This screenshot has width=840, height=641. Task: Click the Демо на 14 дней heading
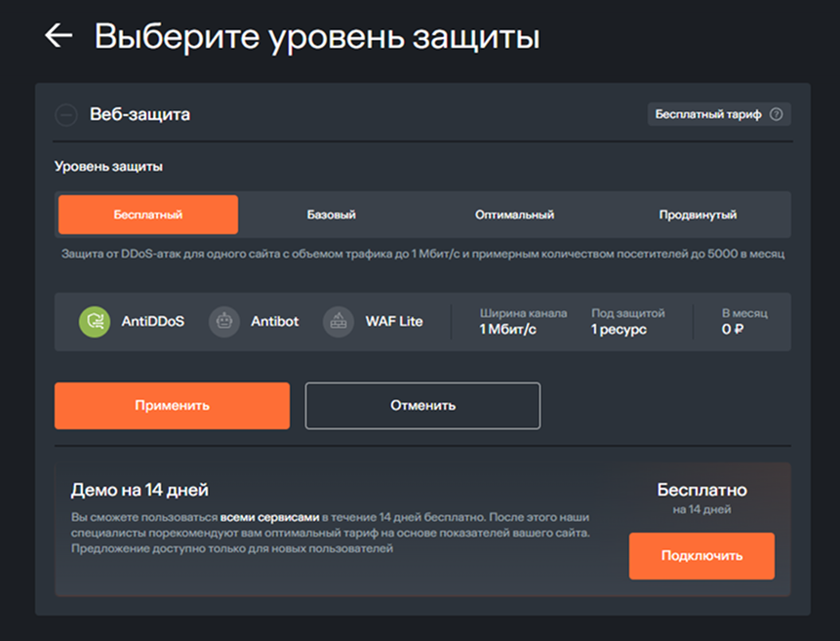coord(140,490)
